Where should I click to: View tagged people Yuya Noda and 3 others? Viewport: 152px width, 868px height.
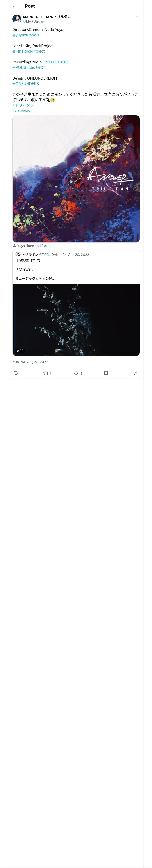33,246
